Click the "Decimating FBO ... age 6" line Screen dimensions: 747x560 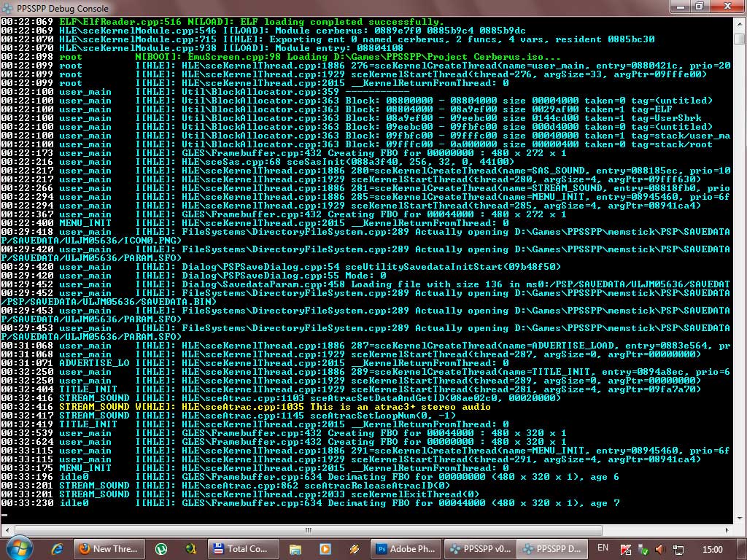tap(309, 477)
